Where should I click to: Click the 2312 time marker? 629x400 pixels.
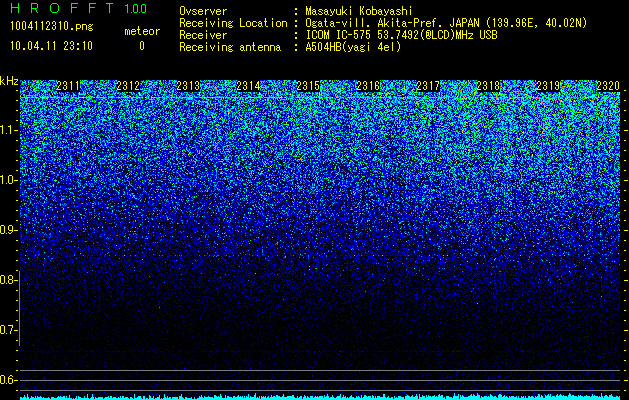pos(128,86)
